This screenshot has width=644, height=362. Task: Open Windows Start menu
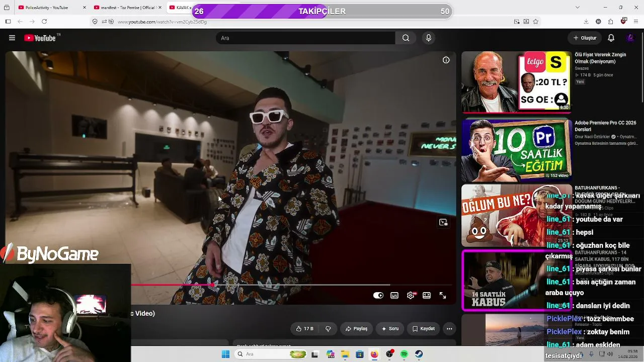[225, 354]
